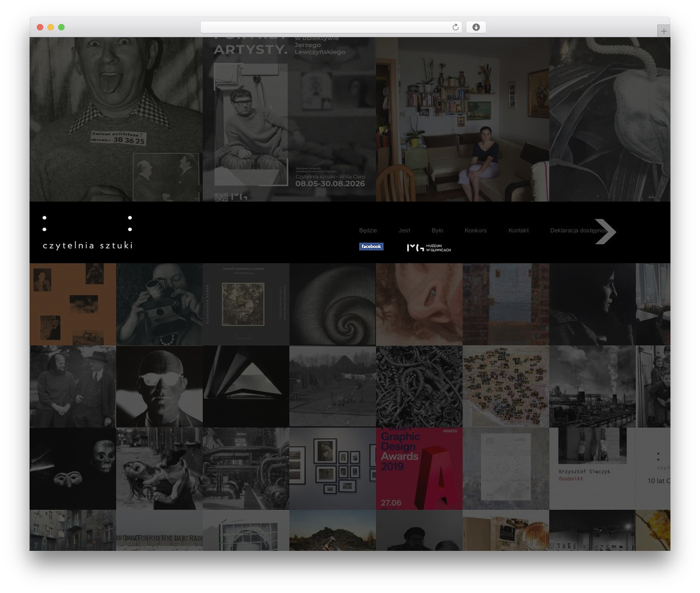Image resolution: width=700 pixels, height=593 pixels.
Task: Open the man sticking tongue out photo
Action: coord(116,119)
